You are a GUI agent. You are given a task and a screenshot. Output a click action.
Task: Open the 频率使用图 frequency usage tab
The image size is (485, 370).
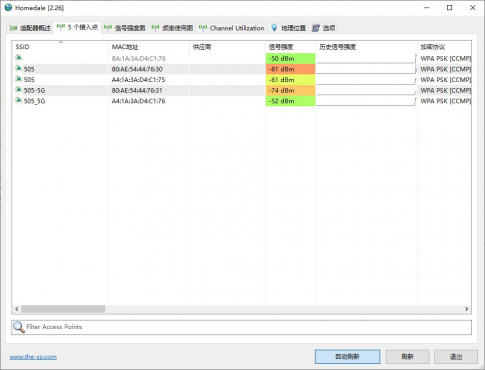click(172, 28)
